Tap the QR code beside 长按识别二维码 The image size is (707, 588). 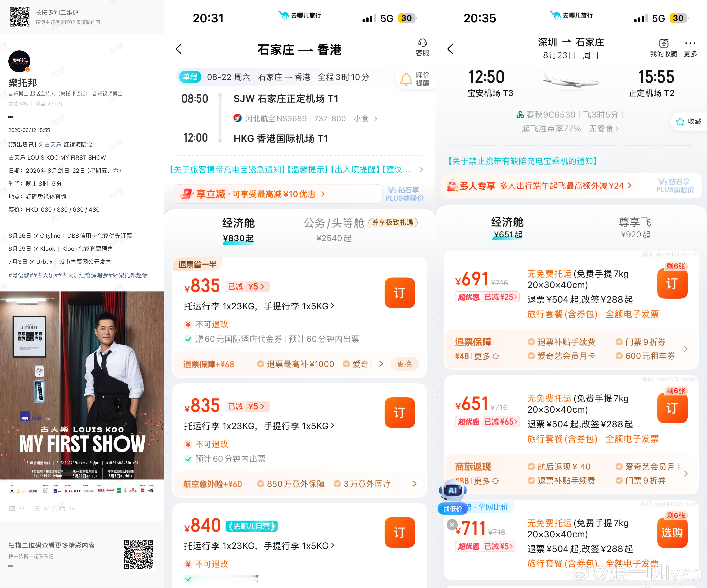click(19, 17)
